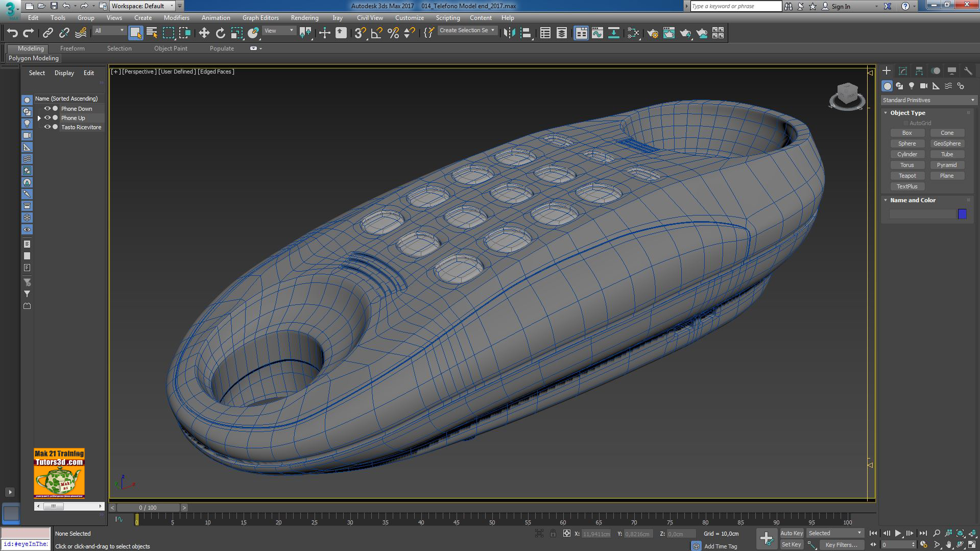Image resolution: width=980 pixels, height=551 pixels.
Task: Expand the Phone Up tree item
Action: 39,117
